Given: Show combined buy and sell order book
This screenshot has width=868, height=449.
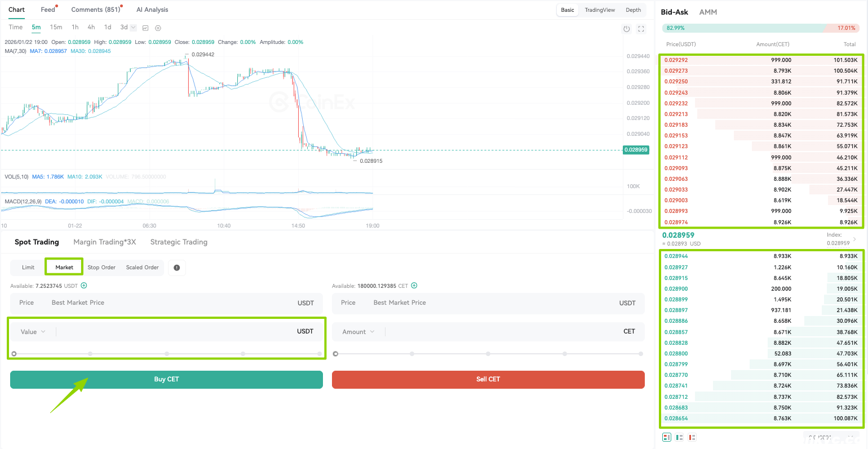Looking at the screenshot, I should coord(667,437).
